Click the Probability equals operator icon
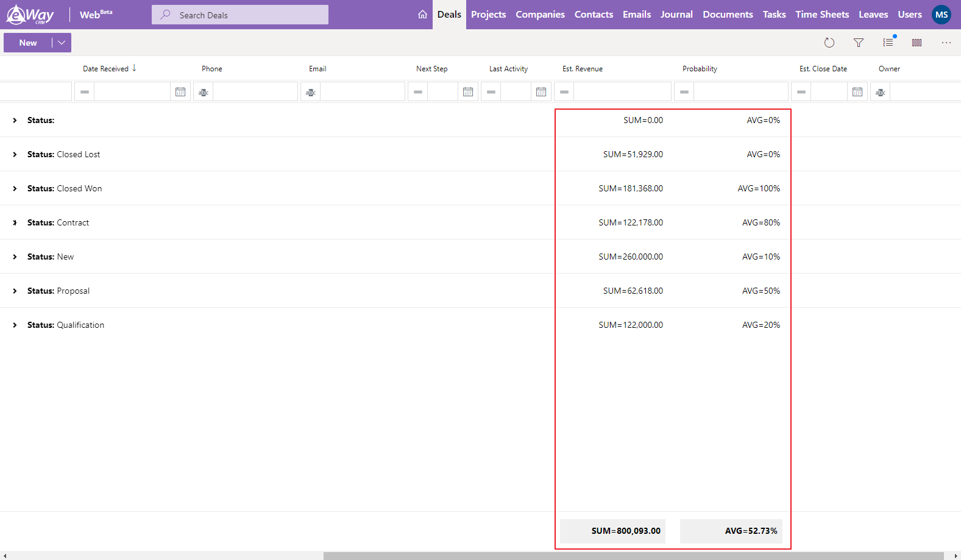 pos(684,92)
